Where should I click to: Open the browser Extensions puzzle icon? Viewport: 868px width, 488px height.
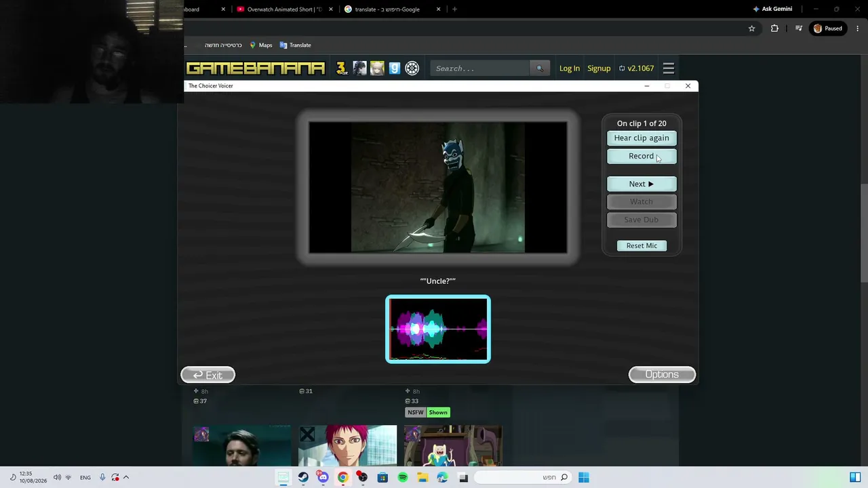pos(774,28)
